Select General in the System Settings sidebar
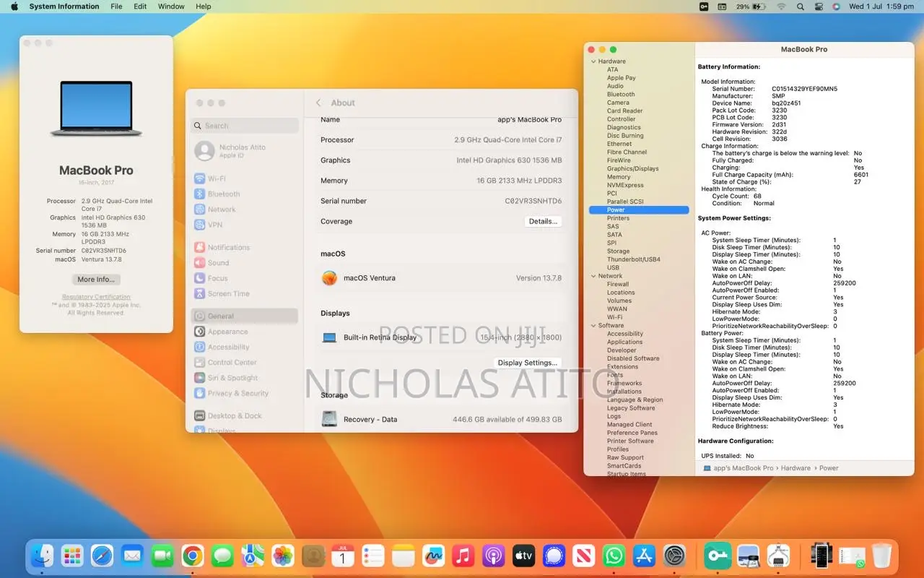This screenshot has width=924, height=578. (x=244, y=316)
